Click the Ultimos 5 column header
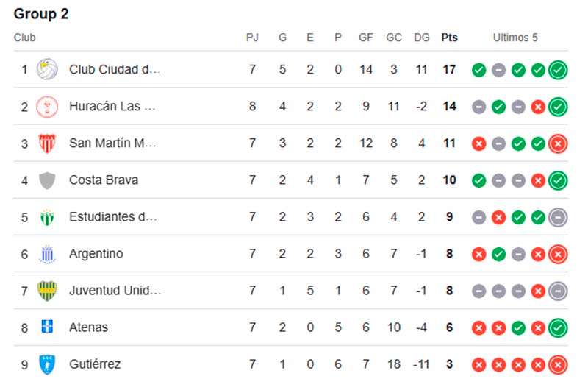The width and height of the screenshot is (588, 390). (515, 38)
